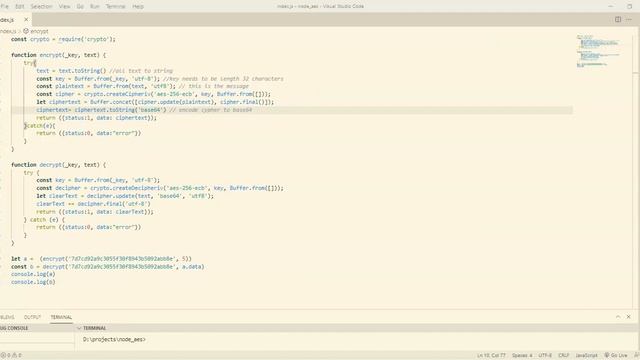Open errors and warnings status indicator
This screenshot has width=640, height=360.
pyautogui.click(x=11, y=356)
